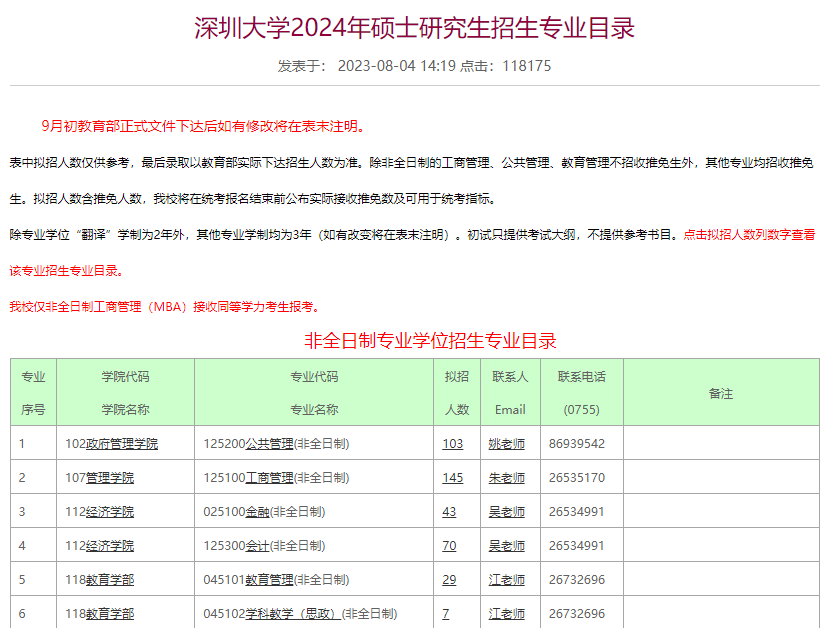Select phone number 26535170
The width and height of the screenshot is (829, 628).
coord(577,477)
